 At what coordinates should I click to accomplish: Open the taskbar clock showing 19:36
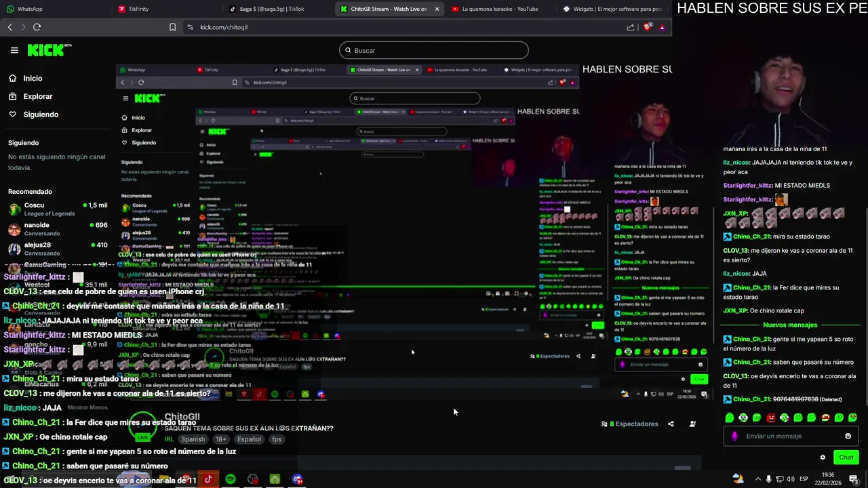828,479
